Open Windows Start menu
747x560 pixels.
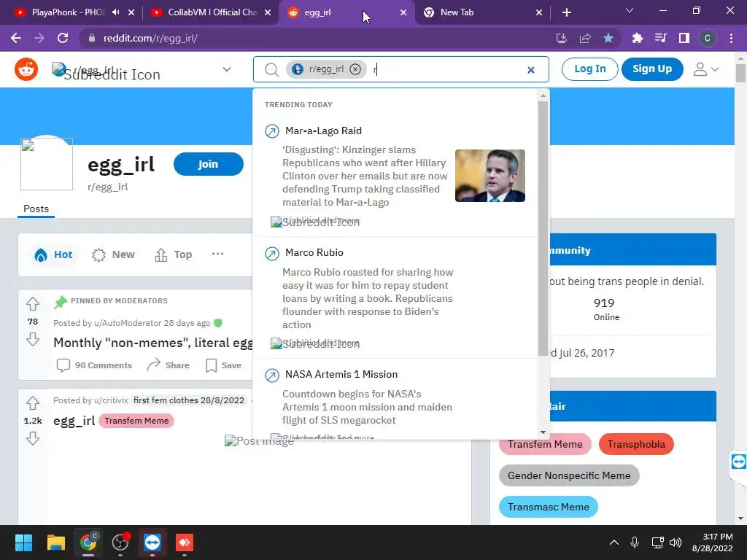click(x=23, y=542)
